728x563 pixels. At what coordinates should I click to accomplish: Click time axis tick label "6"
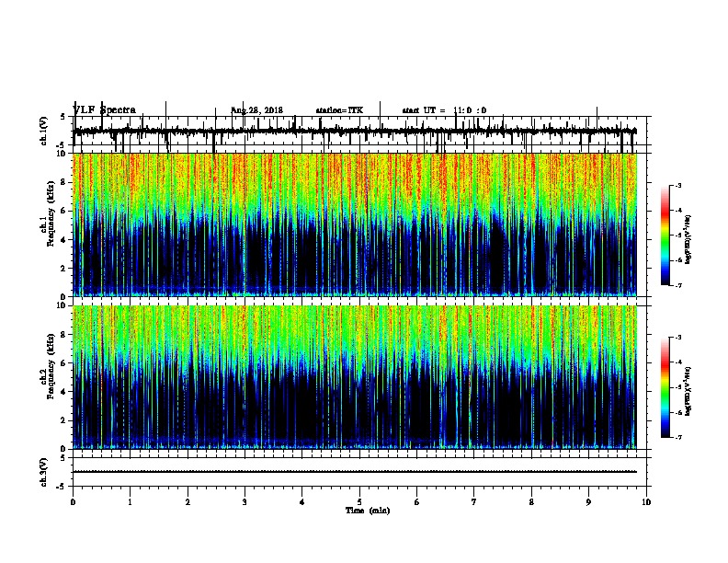coord(416,502)
